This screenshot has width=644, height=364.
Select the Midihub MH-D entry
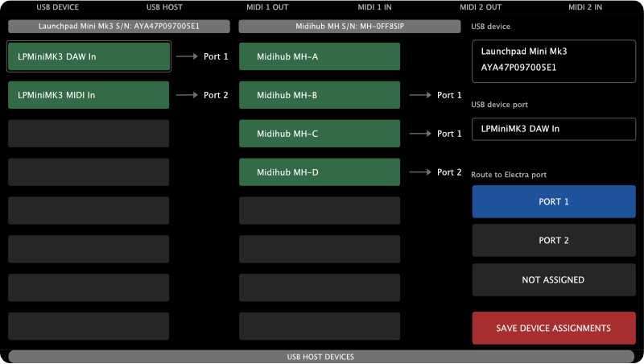point(320,172)
